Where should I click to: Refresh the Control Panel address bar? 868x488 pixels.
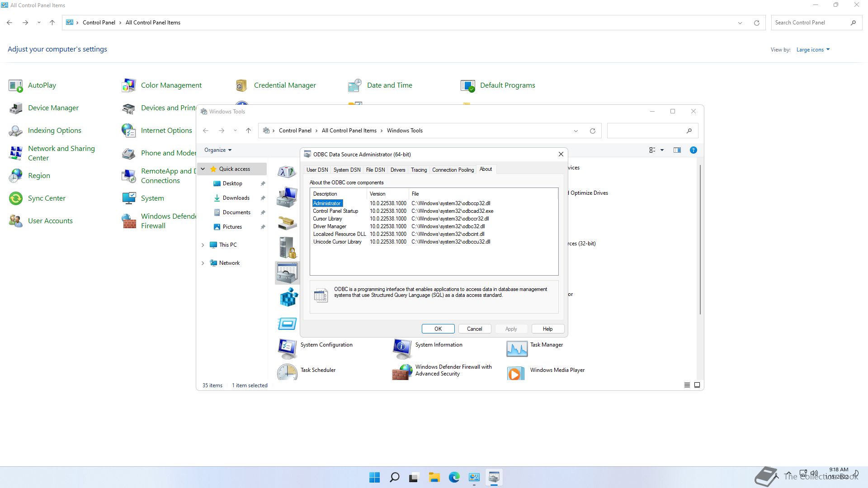coord(756,23)
